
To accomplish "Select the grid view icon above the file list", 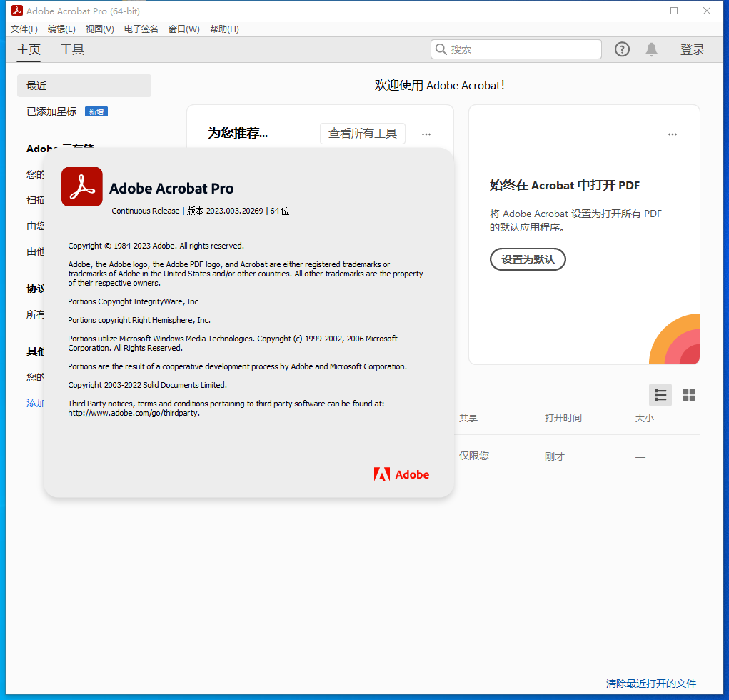I will [x=688, y=394].
